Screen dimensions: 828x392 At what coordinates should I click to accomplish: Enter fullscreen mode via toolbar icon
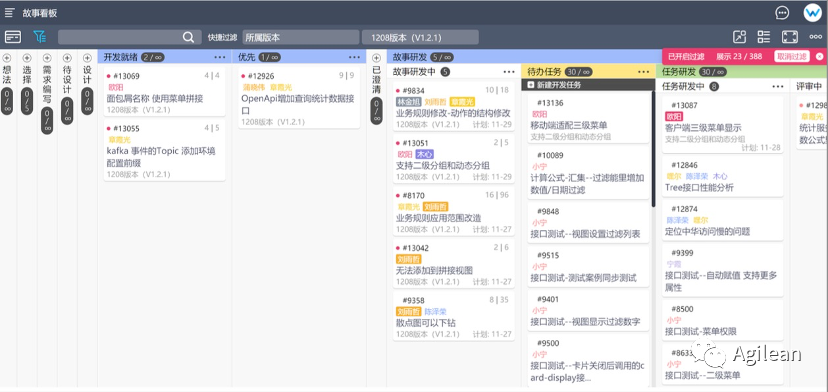[789, 37]
